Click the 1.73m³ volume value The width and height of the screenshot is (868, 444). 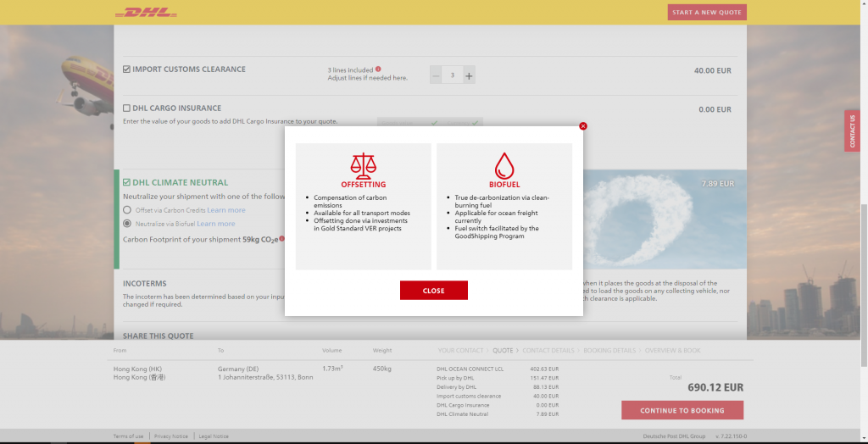point(332,369)
